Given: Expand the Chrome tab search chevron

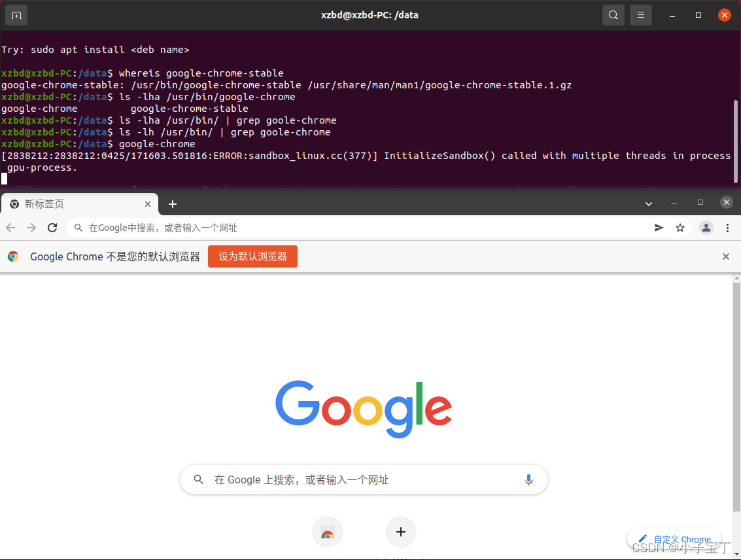Looking at the screenshot, I should [x=649, y=203].
